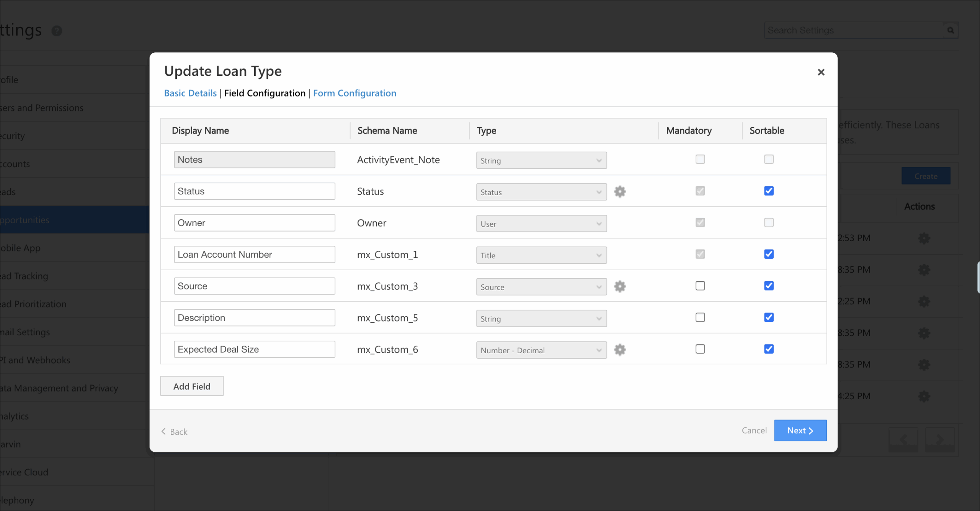The width and height of the screenshot is (980, 511).
Task: Click Cancel in the dialog
Action: (754, 431)
